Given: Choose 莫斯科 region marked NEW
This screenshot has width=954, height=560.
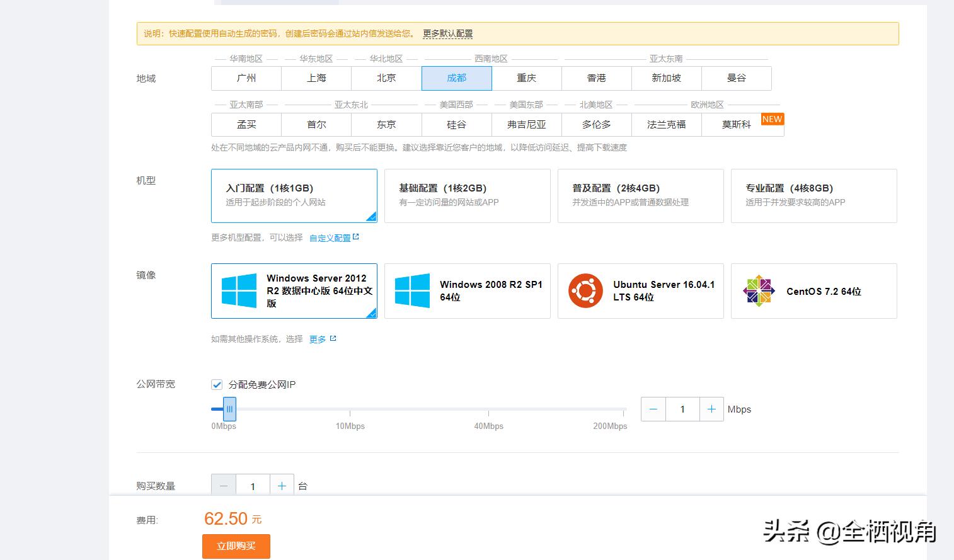Looking at the screenshot, I should point(737,125).
